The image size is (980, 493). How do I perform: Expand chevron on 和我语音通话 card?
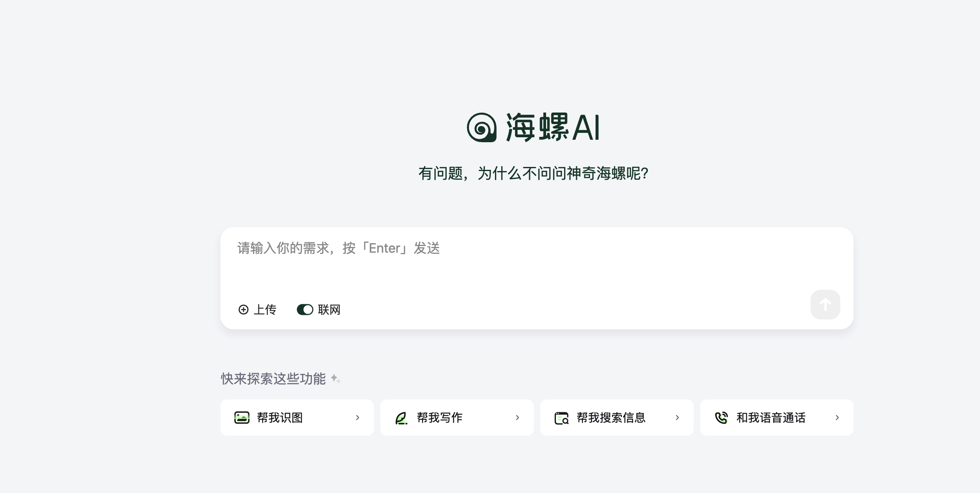pos(837,418)
